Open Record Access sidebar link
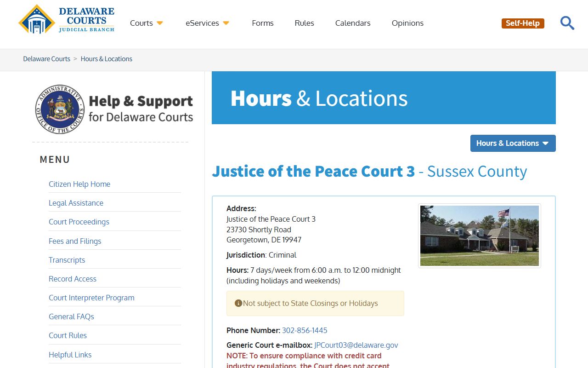 (x=73, y=279)
